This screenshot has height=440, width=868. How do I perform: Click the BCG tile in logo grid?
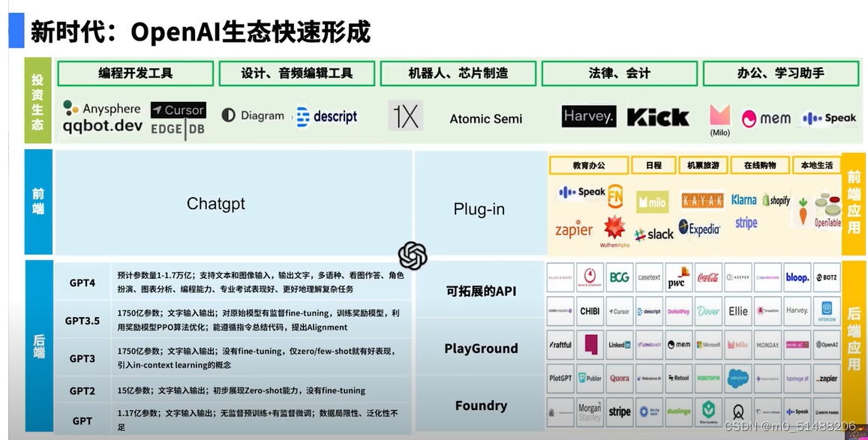620,277
